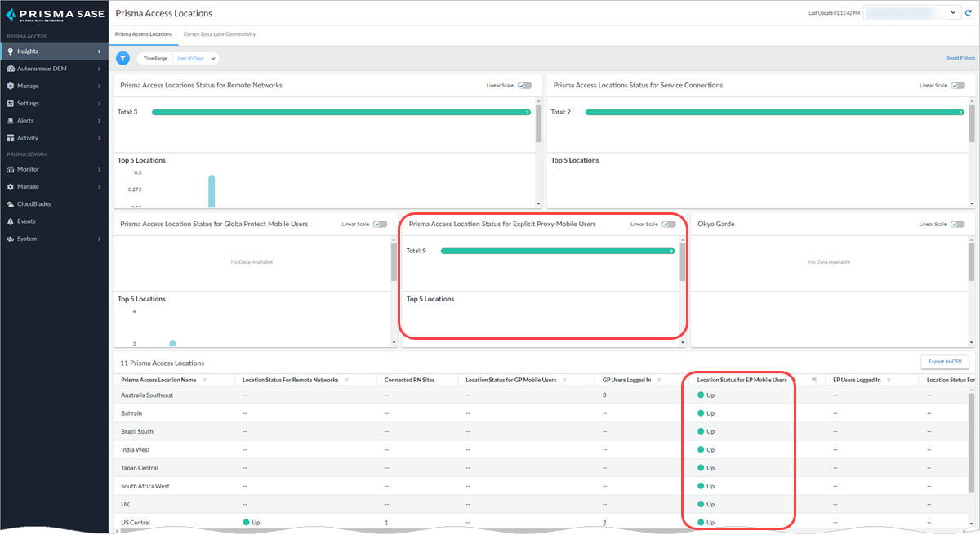
Task: Open the Last 30 Days time range dropdown
Action: [198, 59]
